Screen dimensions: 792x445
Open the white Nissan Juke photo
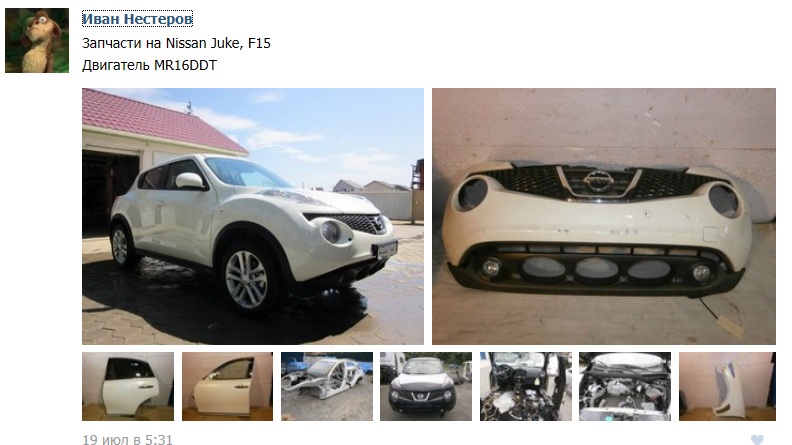(x=253, y=216)
